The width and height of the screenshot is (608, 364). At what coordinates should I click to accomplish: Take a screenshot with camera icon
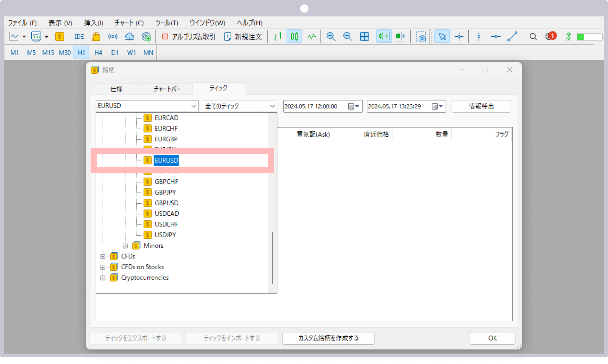click(x=421, y=37)
